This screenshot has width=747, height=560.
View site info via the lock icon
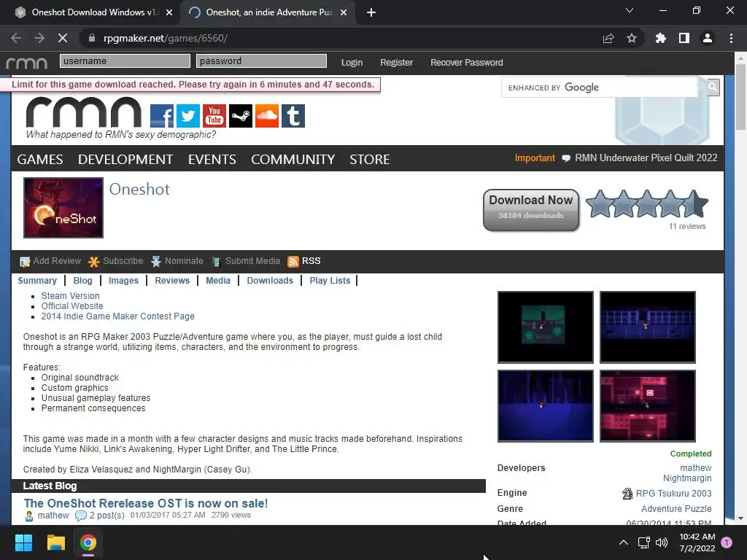92,38
